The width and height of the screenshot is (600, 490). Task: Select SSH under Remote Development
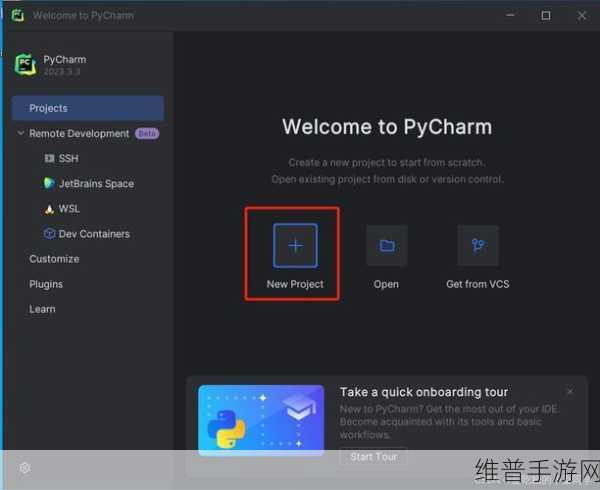(68, 158)
